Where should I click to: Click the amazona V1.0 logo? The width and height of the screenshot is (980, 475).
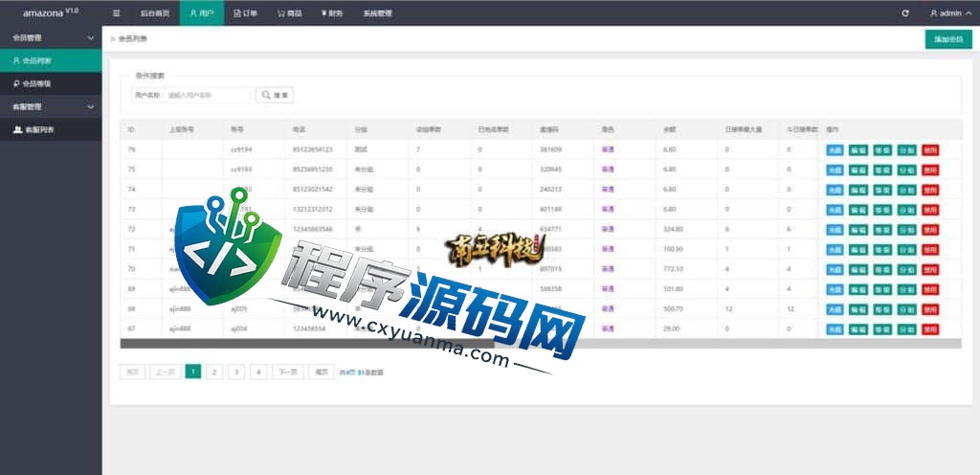point(51,12)
